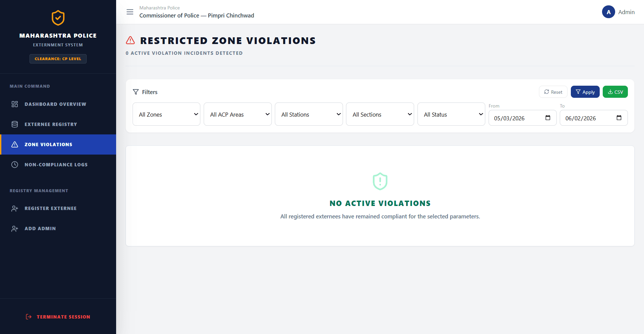Expand the All ACP Areas dropdown
The height and width of the screenshot is (334, 644).
coord(238,114)
